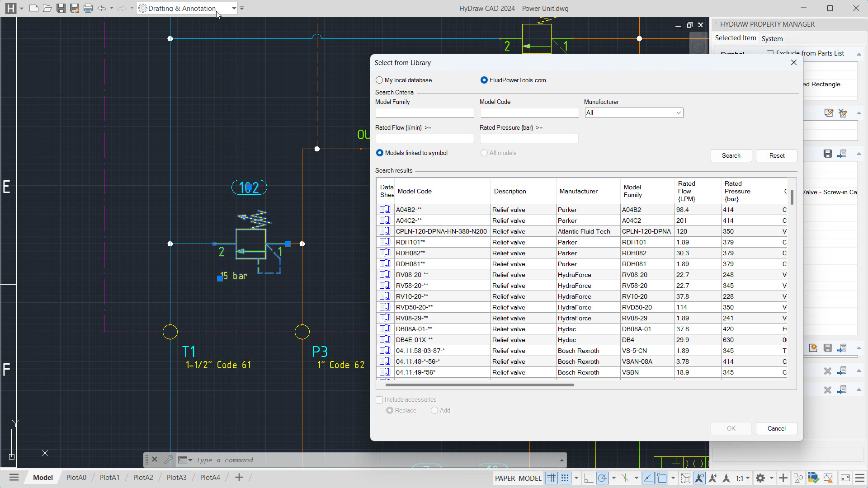Toggle drawing grid display in status bar
Screen dimensions: 868x488
coord(551,478)
